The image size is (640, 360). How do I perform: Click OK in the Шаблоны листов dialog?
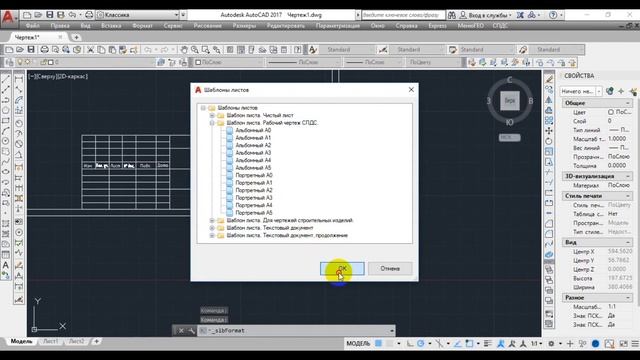click(x=342, y=269)
